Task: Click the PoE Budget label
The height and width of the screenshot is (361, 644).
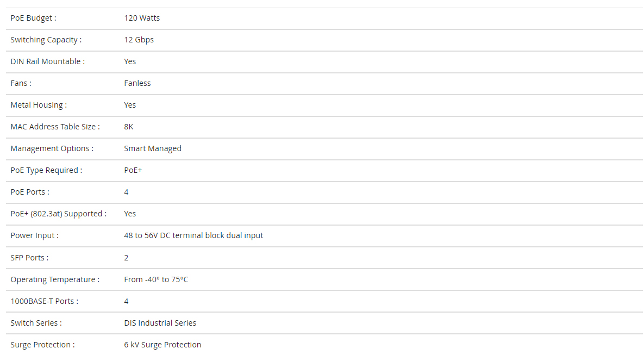Action: pyautogui.click(x=33, y=18)
